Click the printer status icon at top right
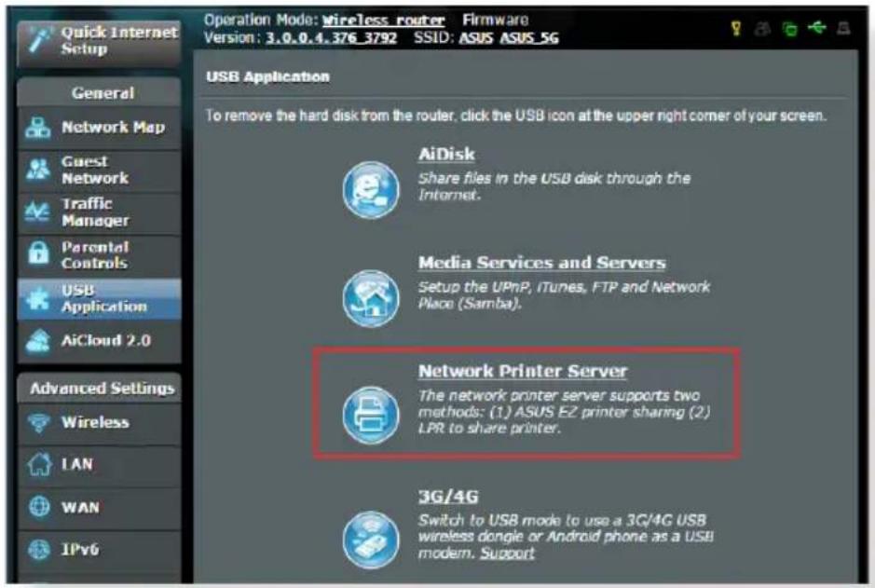 [x=843, y=28]
